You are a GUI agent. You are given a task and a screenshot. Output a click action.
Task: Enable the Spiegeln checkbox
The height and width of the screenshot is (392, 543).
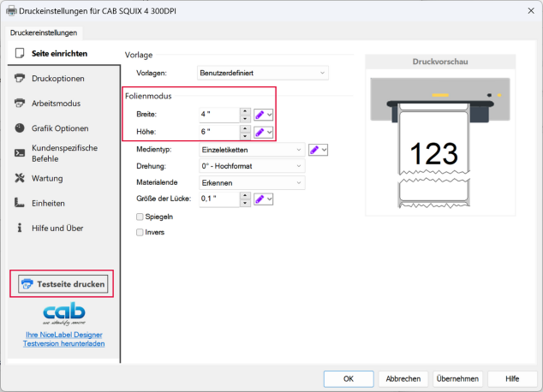click(x=140, y=217)
